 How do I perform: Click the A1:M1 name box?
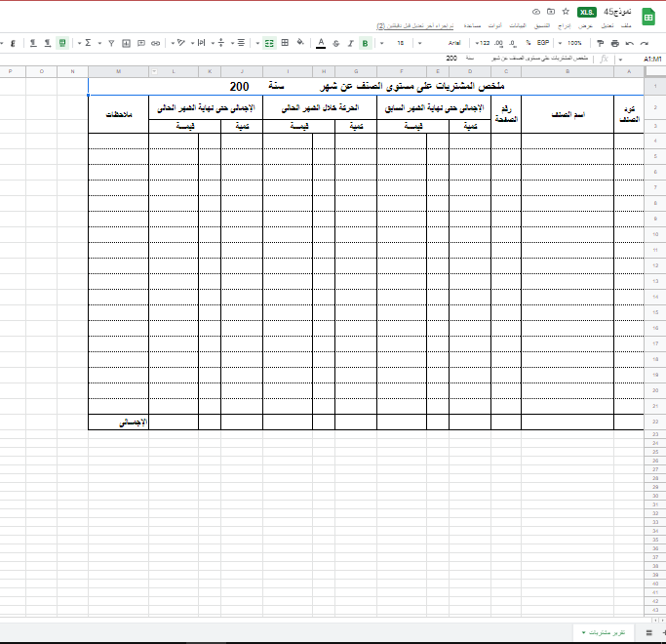650,59
